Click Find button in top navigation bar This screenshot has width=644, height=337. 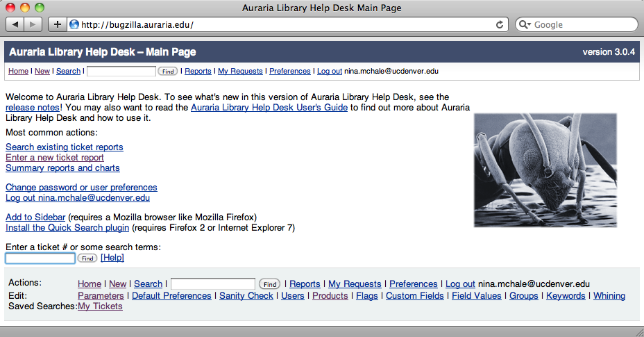coord(168,71)
